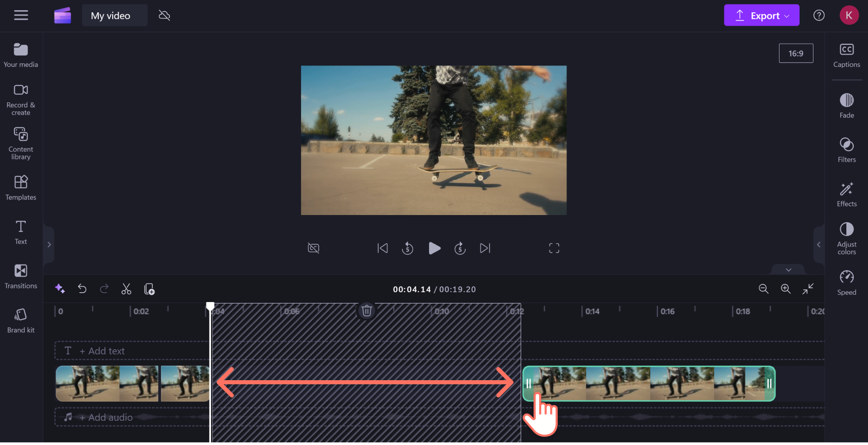This screenshot has width=868, height=445.
Task: Open Content library tab
Action: (21, 144)
